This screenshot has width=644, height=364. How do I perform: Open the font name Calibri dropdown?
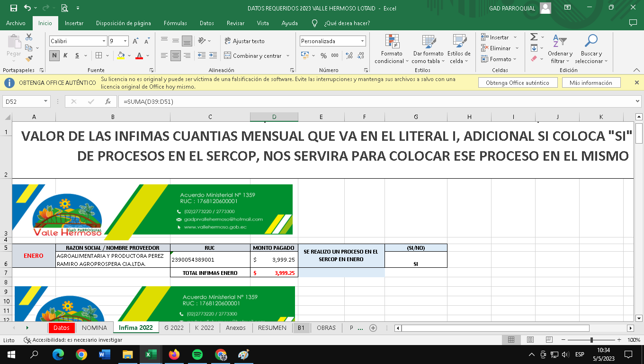(x=104, y=41)
